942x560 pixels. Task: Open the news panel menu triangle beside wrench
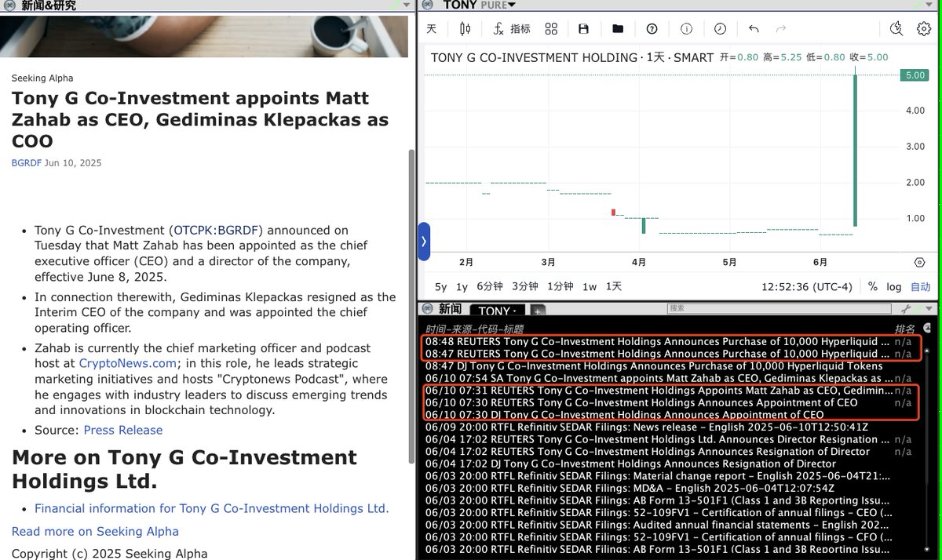point(930,310)
